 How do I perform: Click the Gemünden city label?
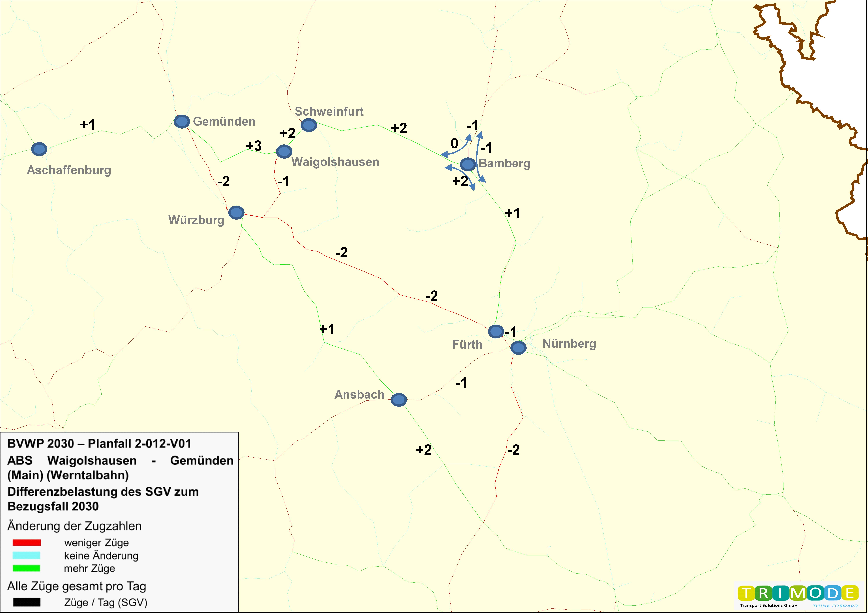point(224,122)
